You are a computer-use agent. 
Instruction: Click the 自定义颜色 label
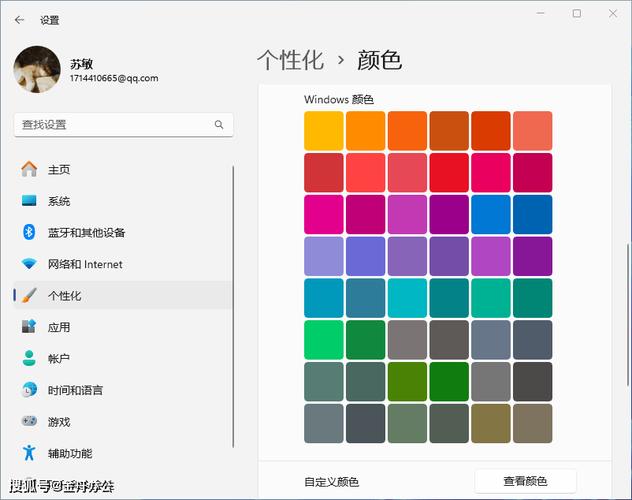click(331, 482)
